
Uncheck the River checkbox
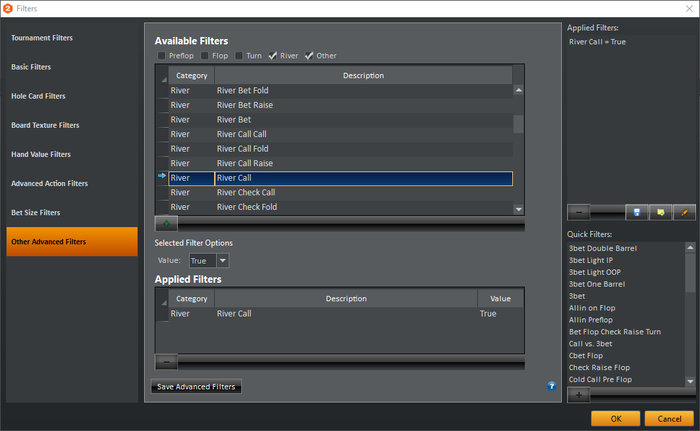[x=273, y=55]
